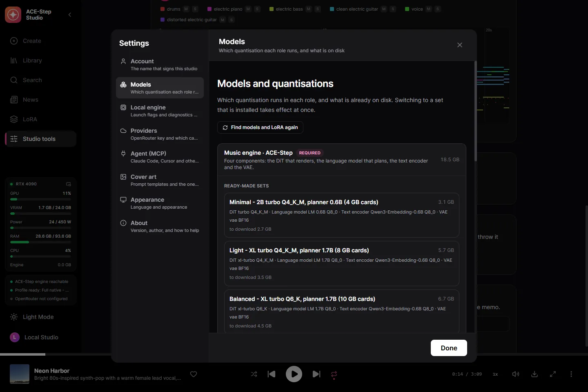Viewport: 588px width, 392px height.
Task: Toggle shuffle playback
Action: click(254, 374)
